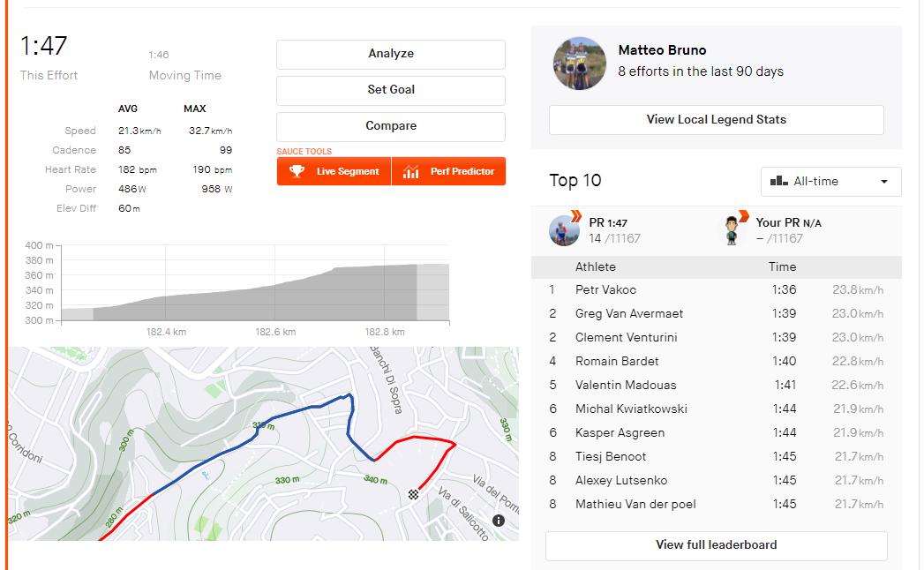924x570 pixels.
Task: Click the PR 1:47 athlete avatar
Action: click(x=564, y=230)
